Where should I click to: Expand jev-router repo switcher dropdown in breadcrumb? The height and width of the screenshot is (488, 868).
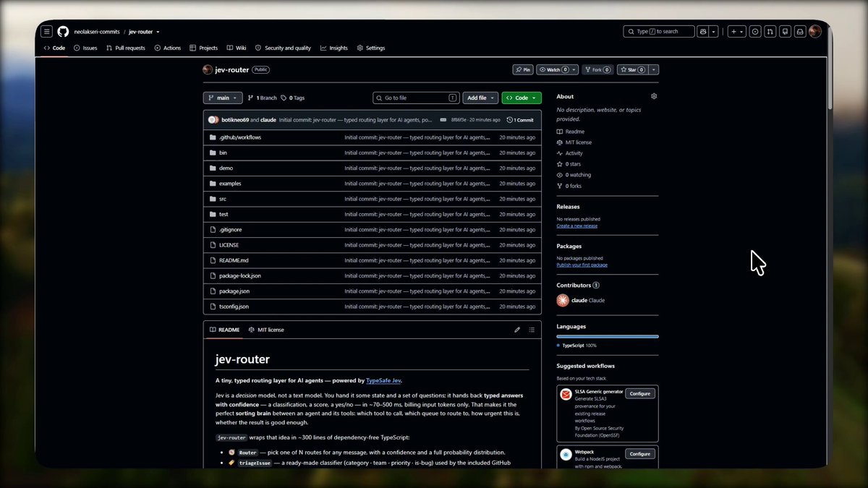tap(158, 32)
